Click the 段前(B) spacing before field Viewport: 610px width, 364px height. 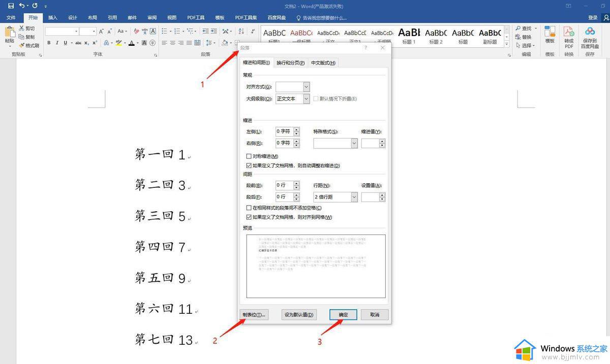click(x=284, y=185)
